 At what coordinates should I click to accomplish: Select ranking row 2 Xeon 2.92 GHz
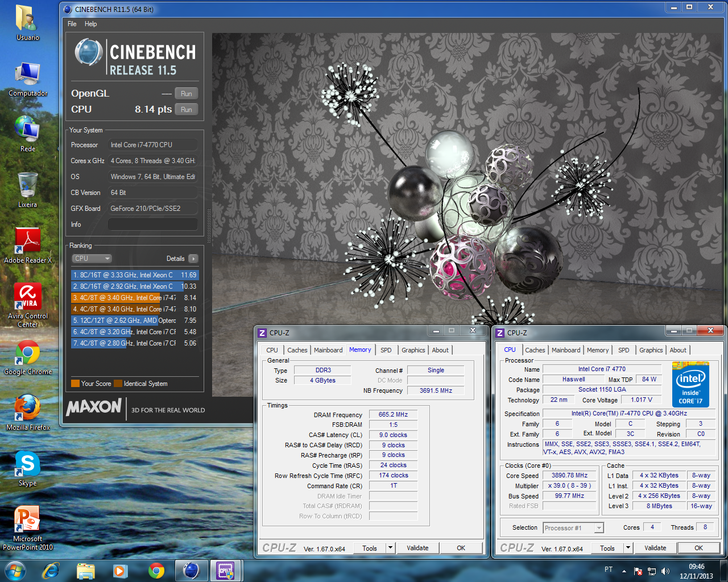point(135,286)
